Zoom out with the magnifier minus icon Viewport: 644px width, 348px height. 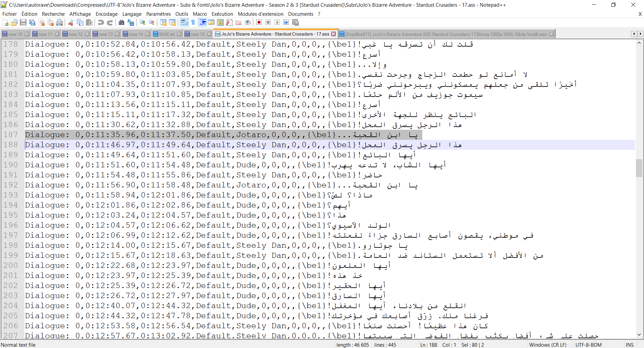pos(152,22)
